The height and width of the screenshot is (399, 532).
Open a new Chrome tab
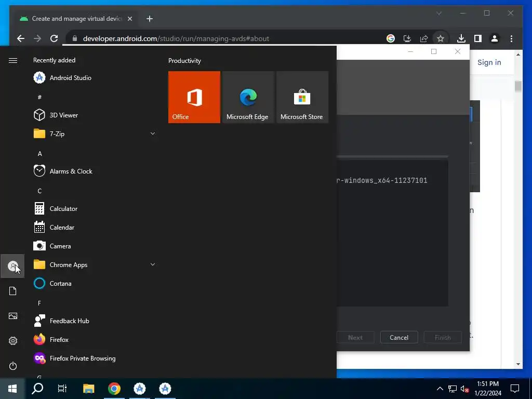[150, 19]
